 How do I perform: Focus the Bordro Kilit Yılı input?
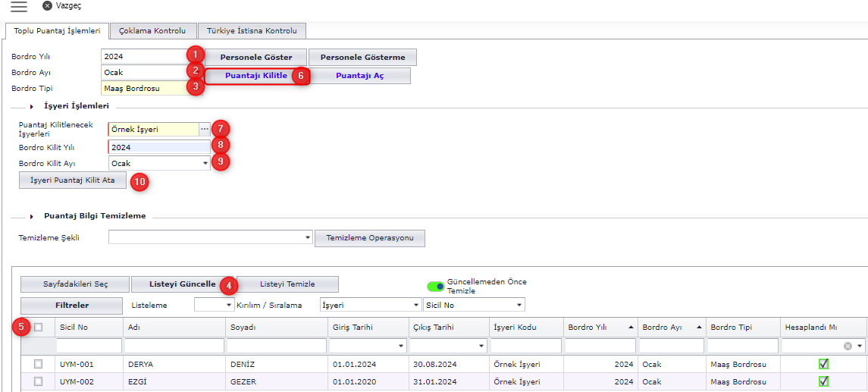(x=159, y=147)
